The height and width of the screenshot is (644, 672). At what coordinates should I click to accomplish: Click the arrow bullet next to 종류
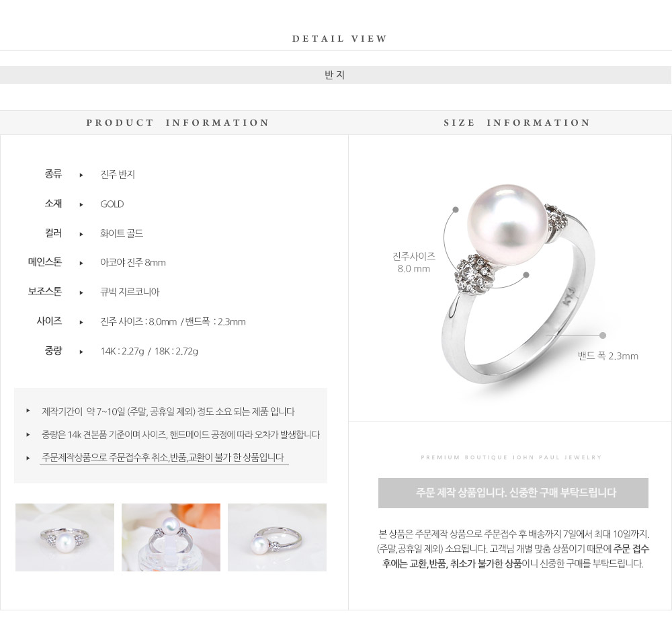click(x=81, y=175)
